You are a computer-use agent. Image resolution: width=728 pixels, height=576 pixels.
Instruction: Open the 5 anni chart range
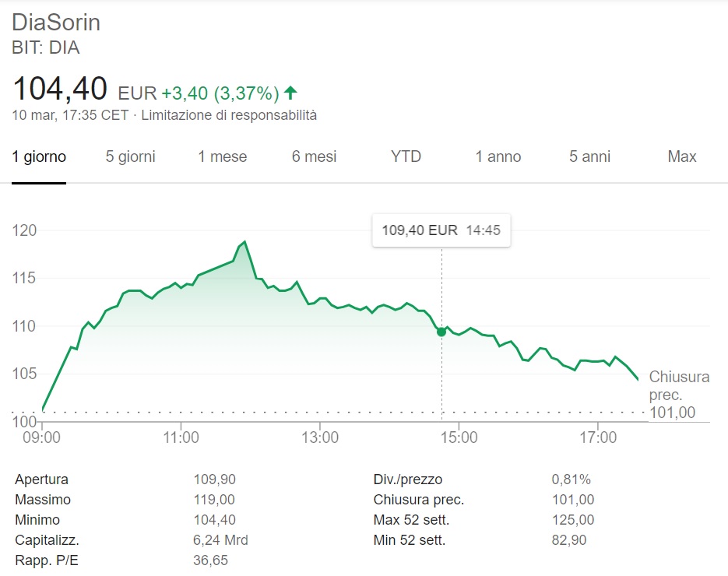(590, 156)
